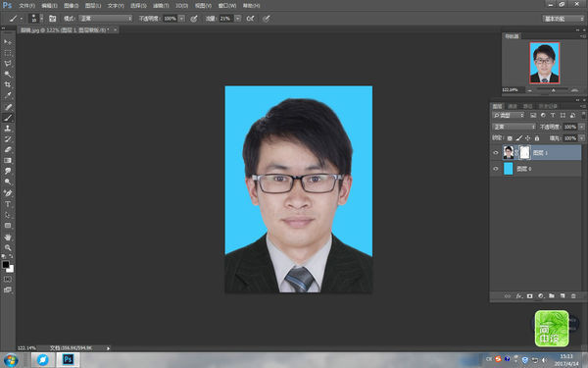
Task: Toggle Quick Mask mode
Action: click(8, 280)
